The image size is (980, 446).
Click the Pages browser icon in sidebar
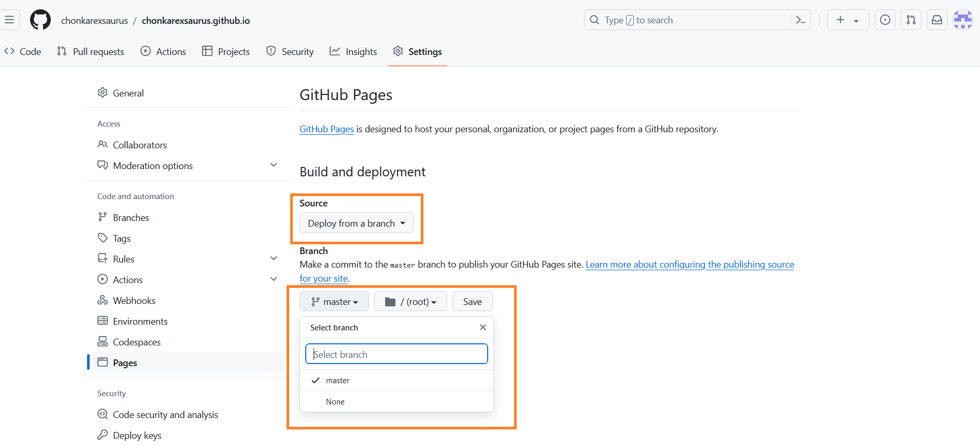point(103,363)
